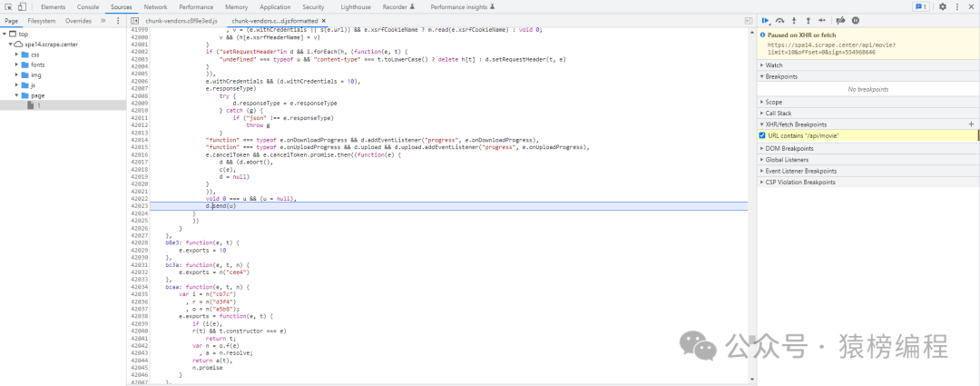Hide the debugger sidebar icon at editor right
This screenshot has width=980, height=386.
tap(749, 21)
